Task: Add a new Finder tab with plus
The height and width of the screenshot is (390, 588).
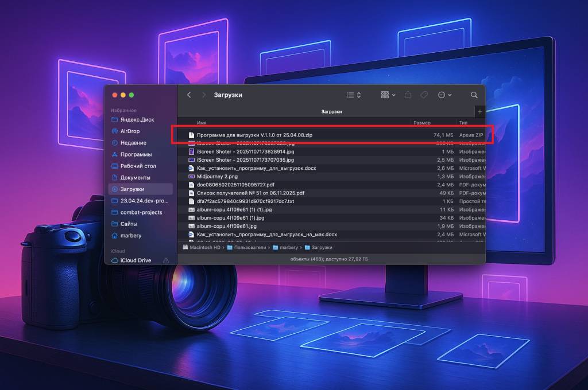Action: point(479,111)
